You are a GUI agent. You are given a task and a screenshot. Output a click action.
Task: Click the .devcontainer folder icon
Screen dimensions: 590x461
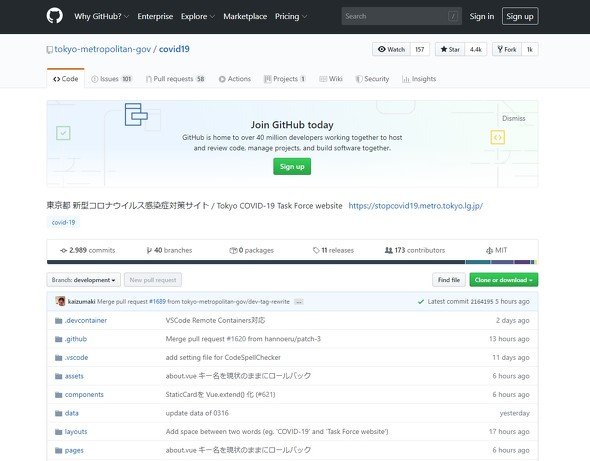[59, 321]
